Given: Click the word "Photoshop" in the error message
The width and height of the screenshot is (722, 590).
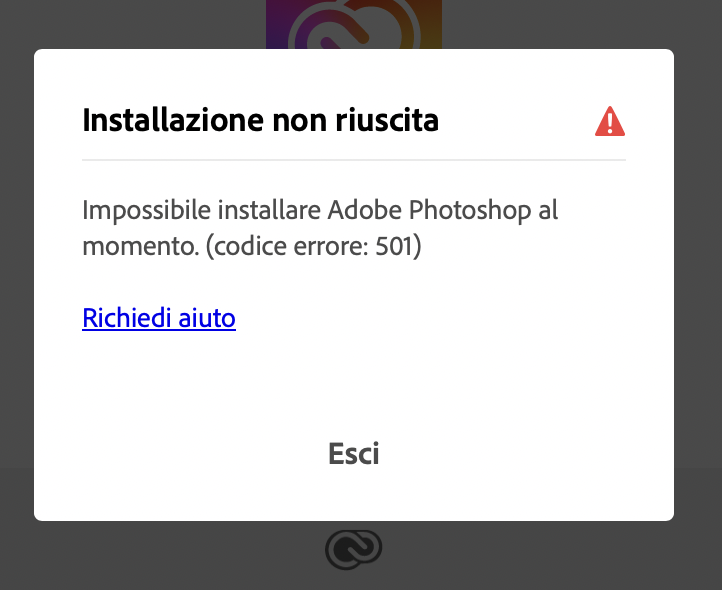Looking at the screenshot, I should click(x=466, y=211).
